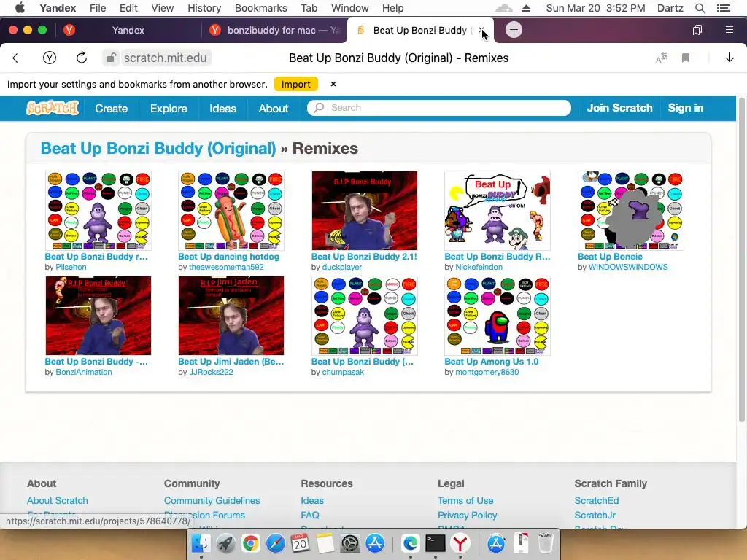
Task: Open Finder in the Dock
Action: tap(201, 543)
